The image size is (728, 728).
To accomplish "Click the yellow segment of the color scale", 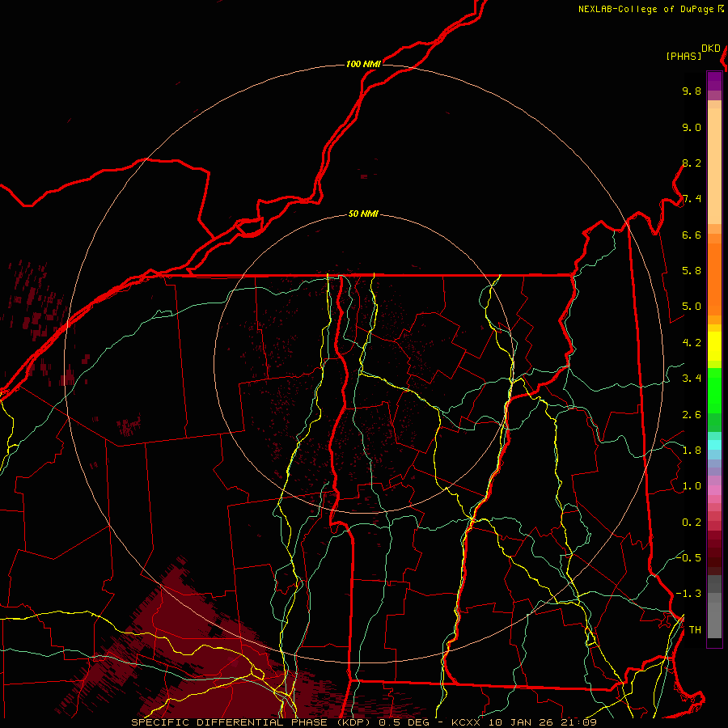I will click(x=714, y=346).
